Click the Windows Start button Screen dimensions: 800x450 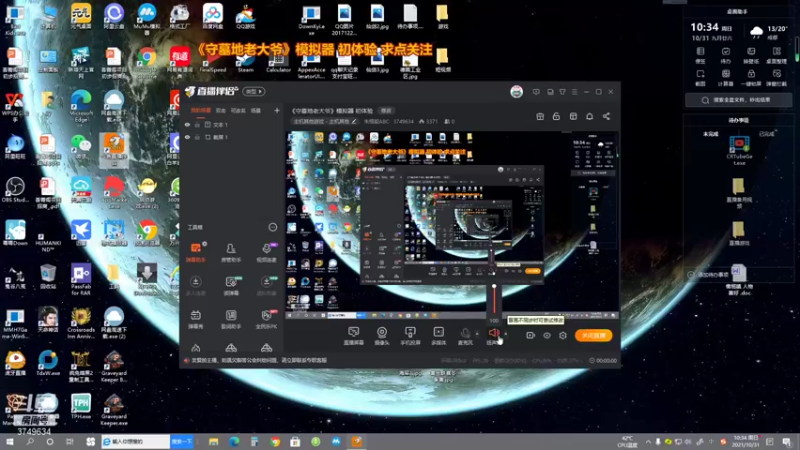point(10,441)
